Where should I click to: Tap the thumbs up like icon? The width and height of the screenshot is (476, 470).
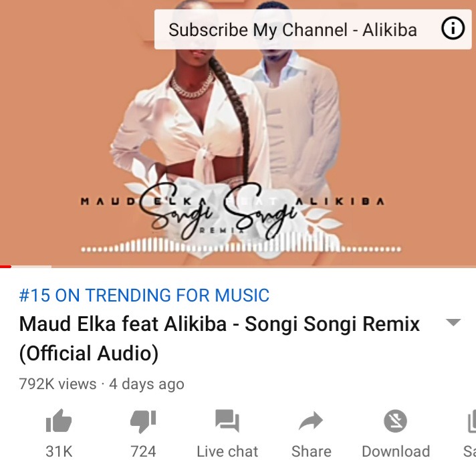tap(59, 421)
